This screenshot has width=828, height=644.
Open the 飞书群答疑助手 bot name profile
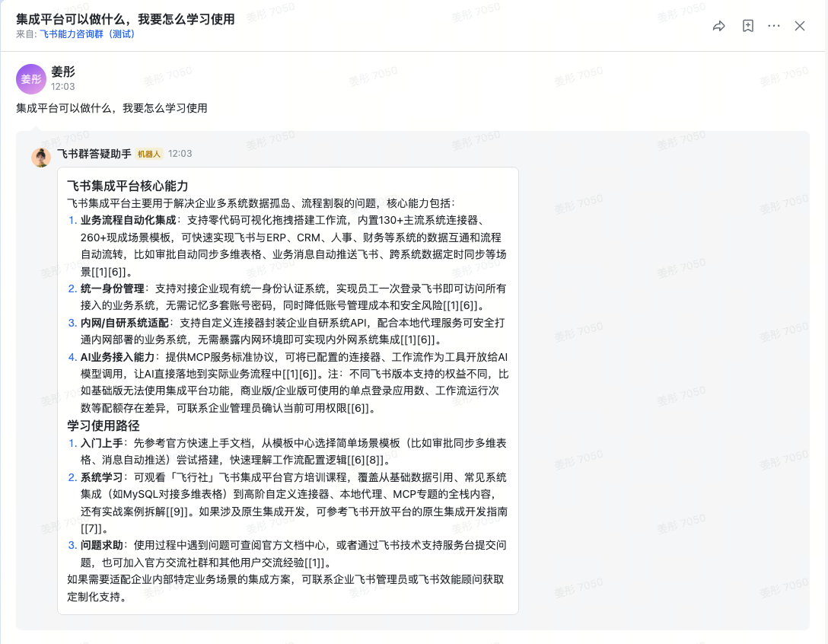pos(94,154)
